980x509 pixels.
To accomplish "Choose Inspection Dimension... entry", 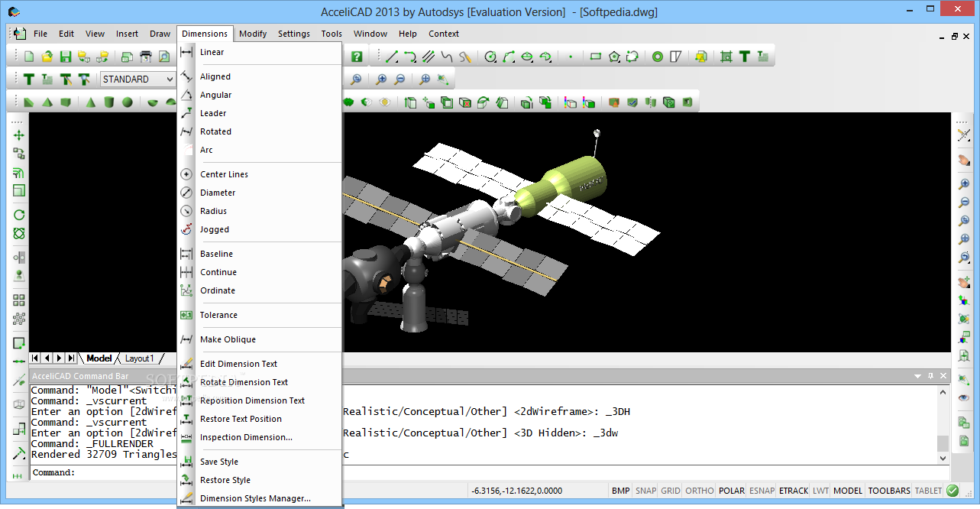I will click(x=259, y=437).
